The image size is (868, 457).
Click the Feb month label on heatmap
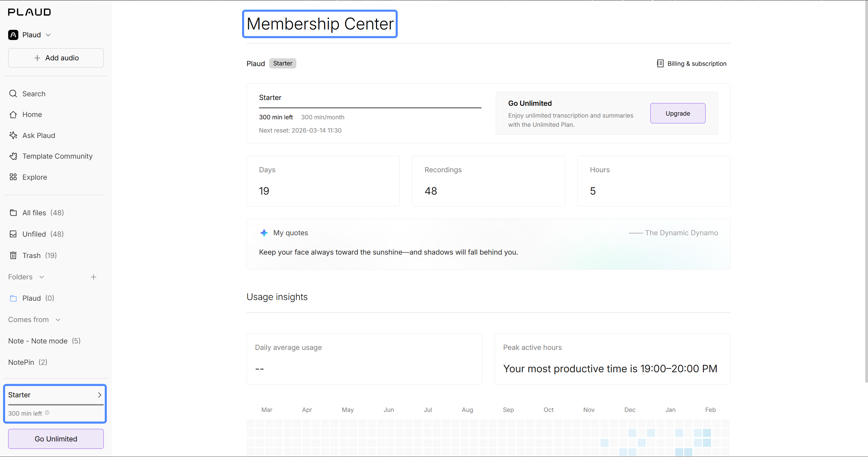(711, 410)
